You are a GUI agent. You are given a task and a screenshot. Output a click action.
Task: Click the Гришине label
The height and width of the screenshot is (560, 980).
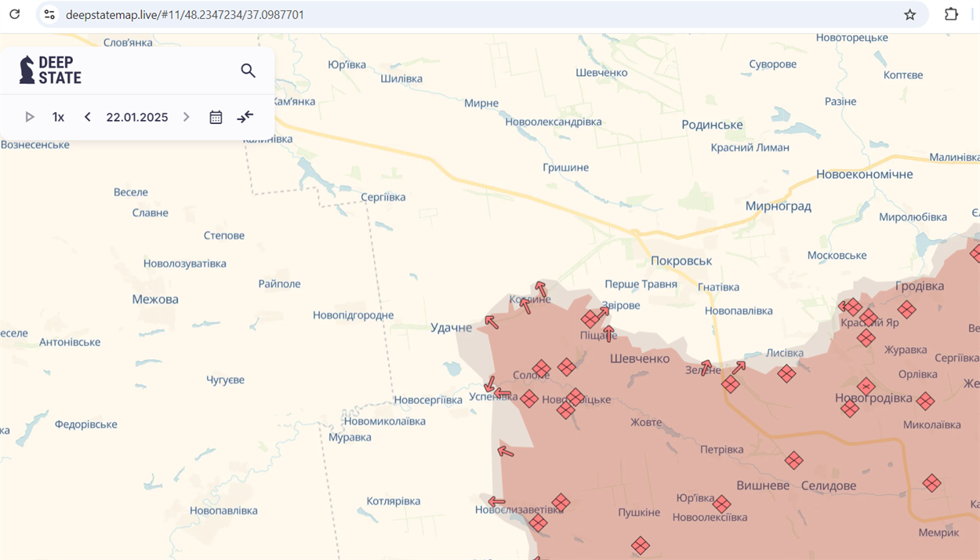click(x=565, y=167)
